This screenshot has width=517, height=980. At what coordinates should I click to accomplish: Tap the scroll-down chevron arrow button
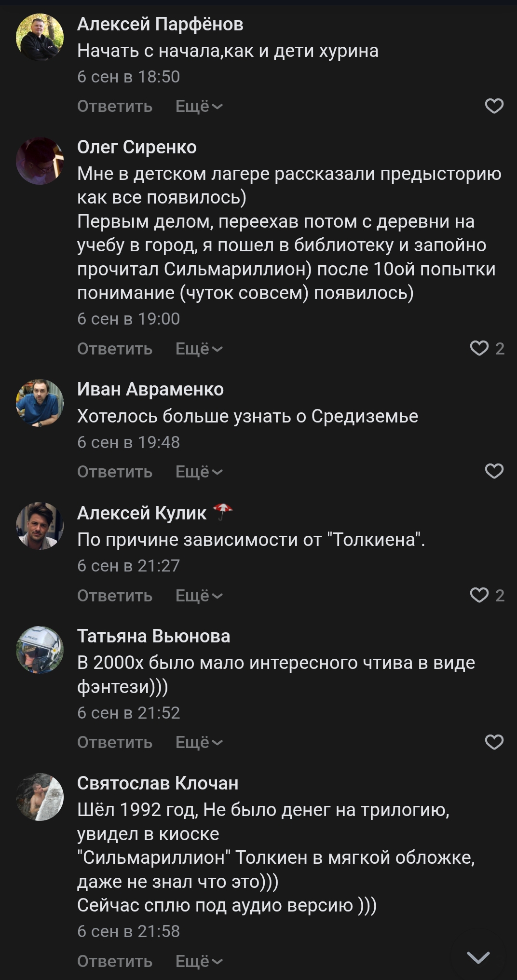click(x=478, y=957)
